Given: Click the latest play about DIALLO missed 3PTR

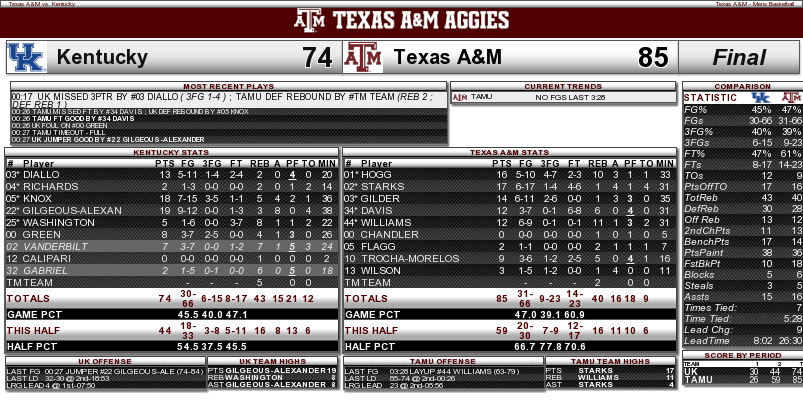Looking at the screenshot, I should pyautogui.click(x=229, y=100).
